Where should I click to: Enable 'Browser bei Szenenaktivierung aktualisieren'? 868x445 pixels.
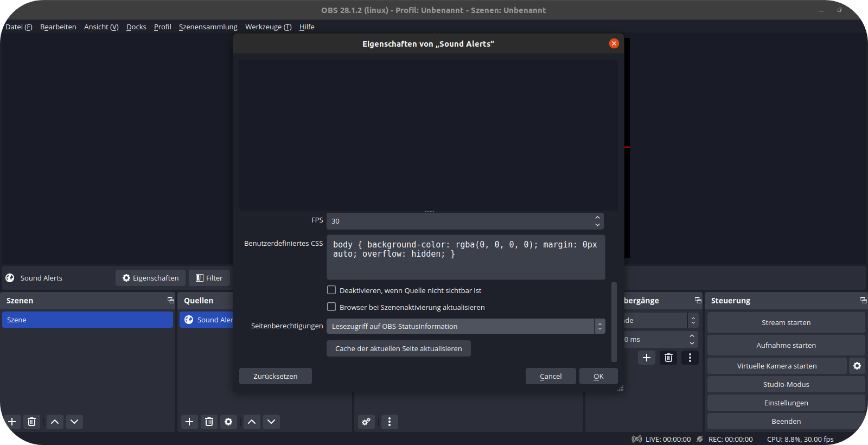(x=331, y=307)
